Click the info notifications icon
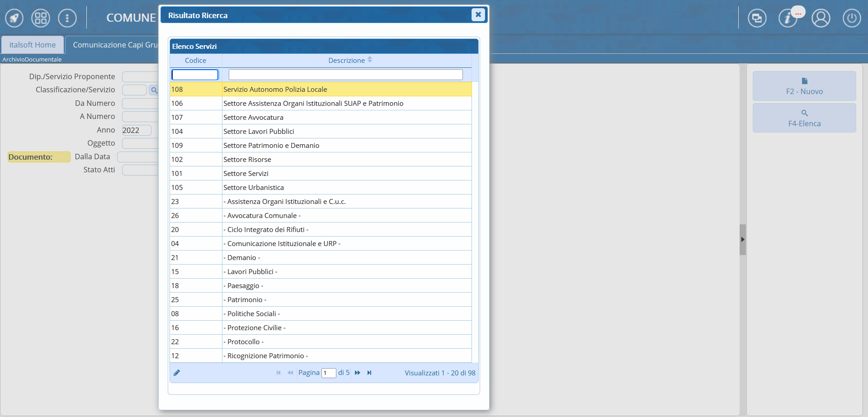Viewport: 868px width, 417px height. [788, 18]
